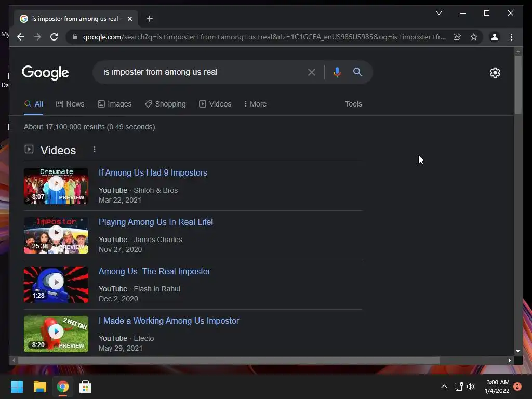Click the Chrome address bar URL
Image resolution: width=532 pixels, height=399 pixels.
[264, 37]
